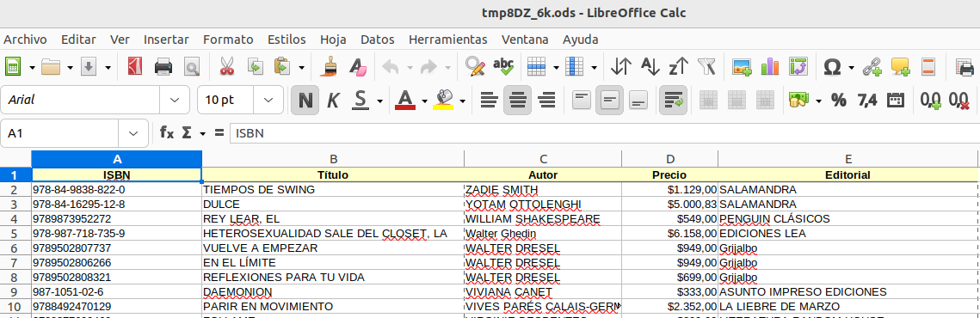This screenshot has height=318, width=980.
Task: Click Headers and Footers icon
Action: click(928, 66)
